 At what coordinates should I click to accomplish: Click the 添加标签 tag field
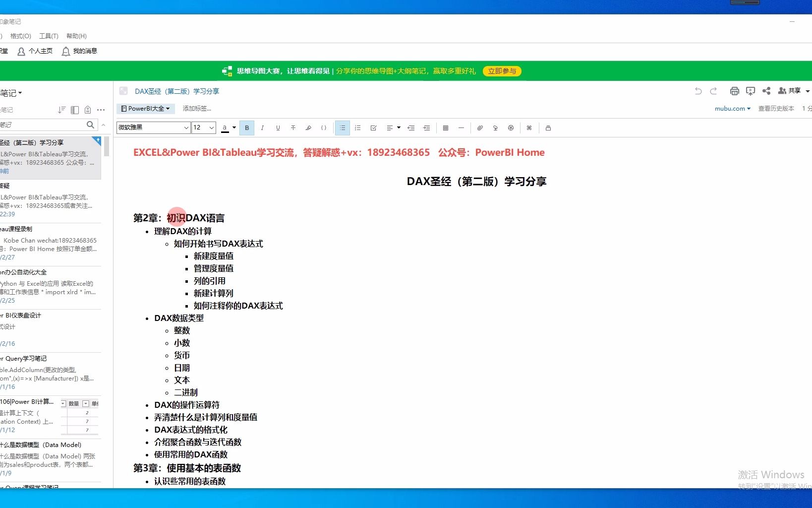(197, 109)
